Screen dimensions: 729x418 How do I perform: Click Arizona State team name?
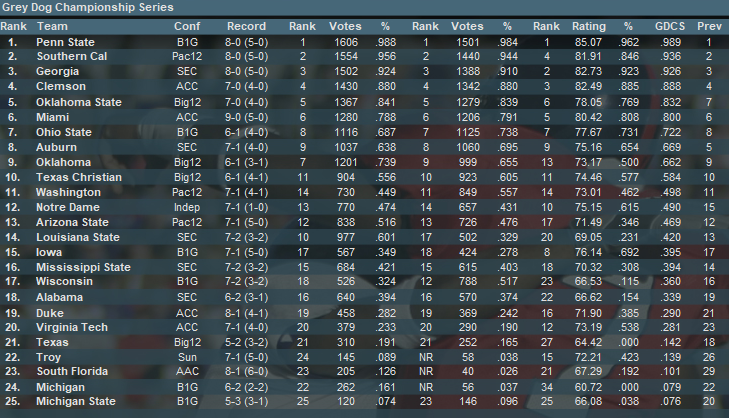73,222
